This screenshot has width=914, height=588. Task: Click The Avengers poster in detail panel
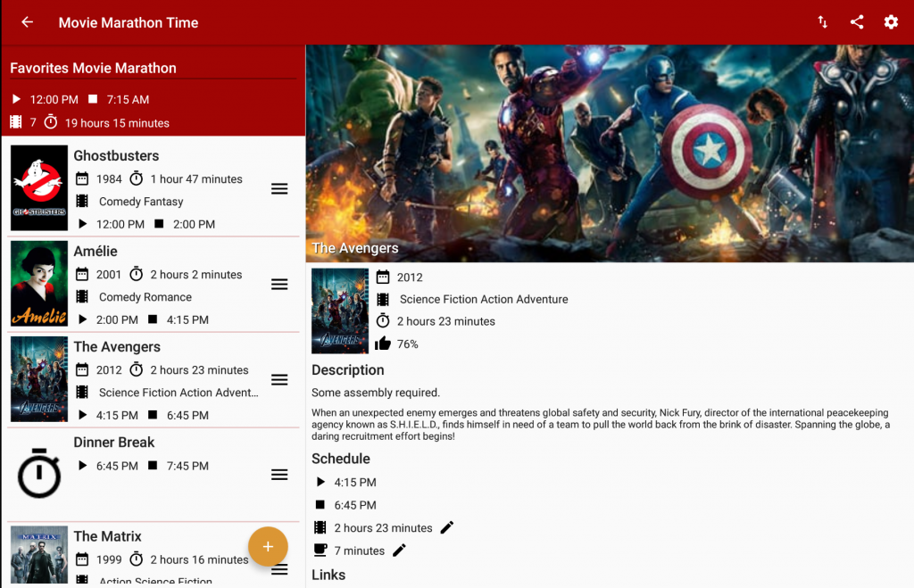pyautogui.click(x=339, y=311)
